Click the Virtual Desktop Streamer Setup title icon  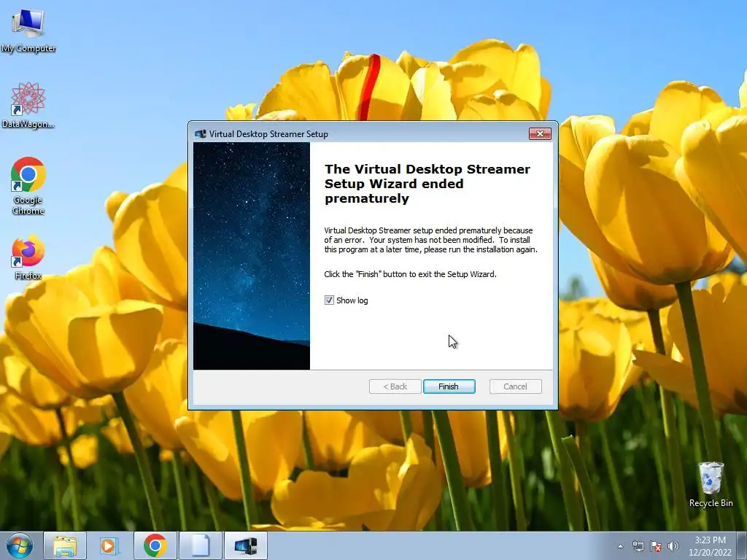[201, 134]
